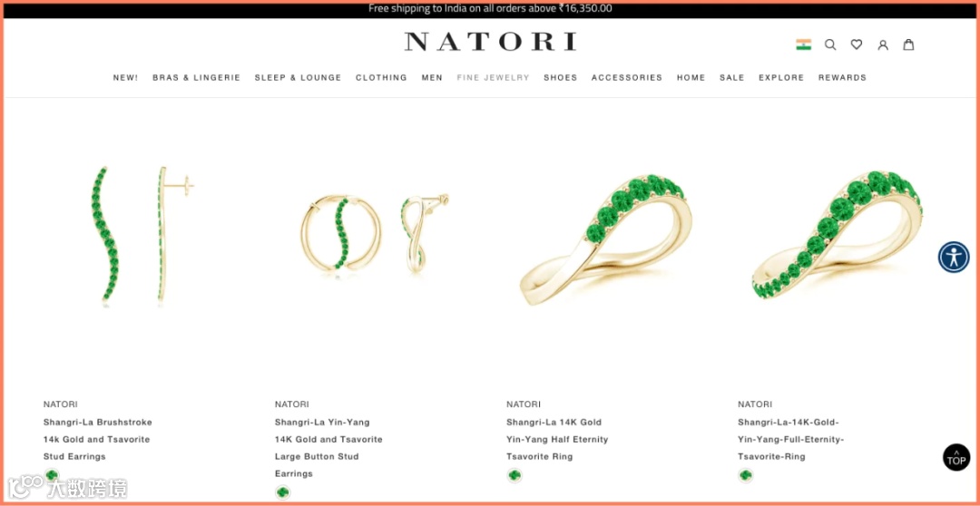Open the accessibility widget icon
This screenshot has height=506, width=980.
tap(954, 257)
